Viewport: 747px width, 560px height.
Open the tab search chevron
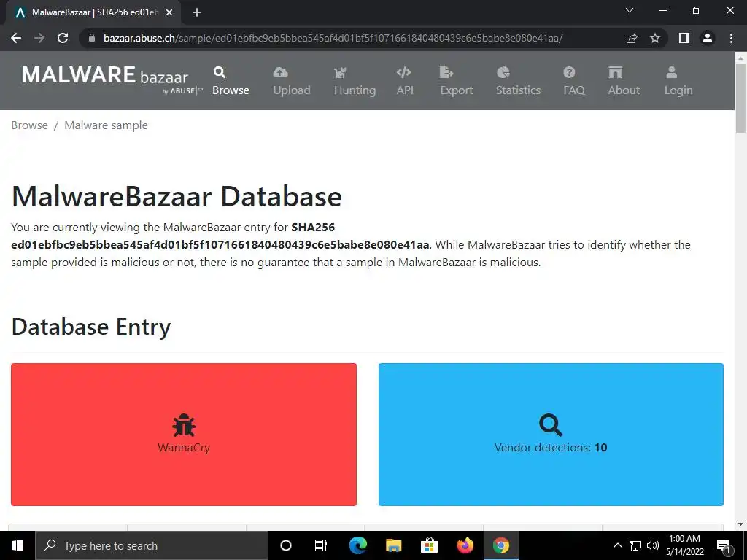click(x=630, y=10)
